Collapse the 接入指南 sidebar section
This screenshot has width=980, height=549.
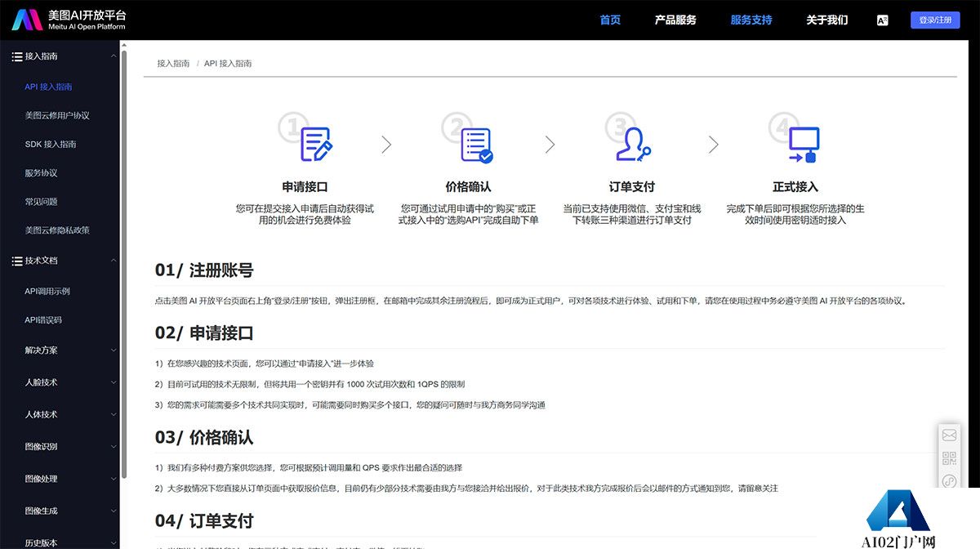[114, 56]
